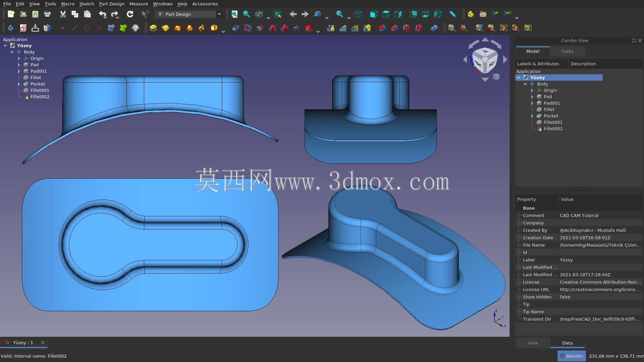Click the navigation cube in 3D view
Screen dimensions: 644x362
pyautogui.click(x=485, y=60)
